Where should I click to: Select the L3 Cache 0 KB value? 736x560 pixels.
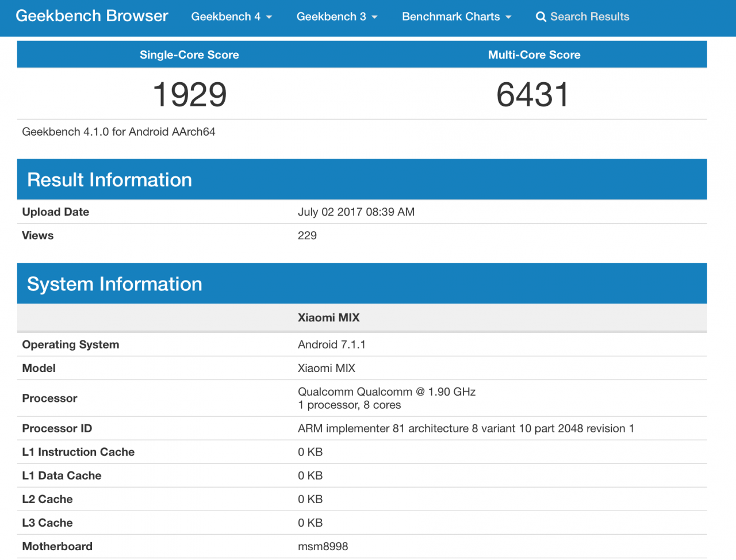[x=310, y=523]
